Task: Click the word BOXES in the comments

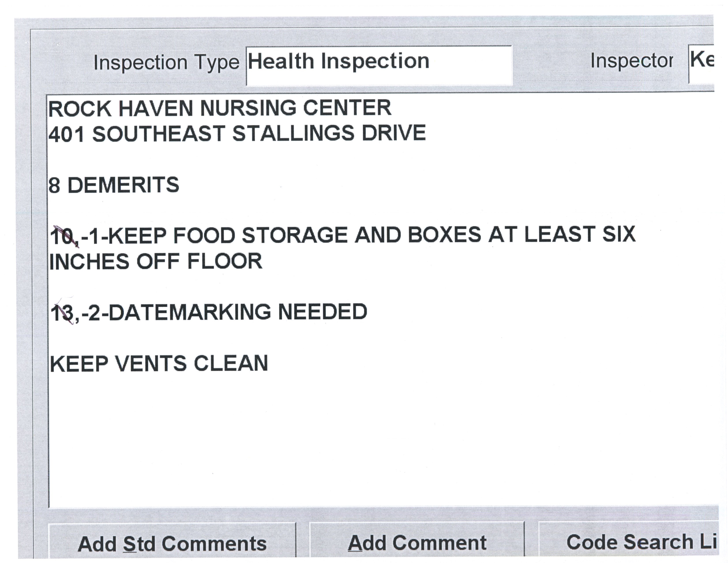Action: [444, 235]
